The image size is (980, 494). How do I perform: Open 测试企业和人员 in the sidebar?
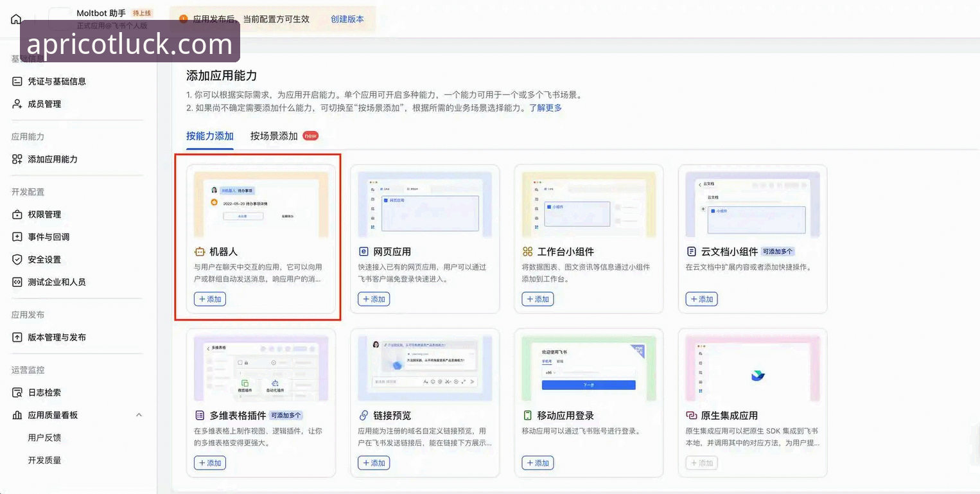57,282
